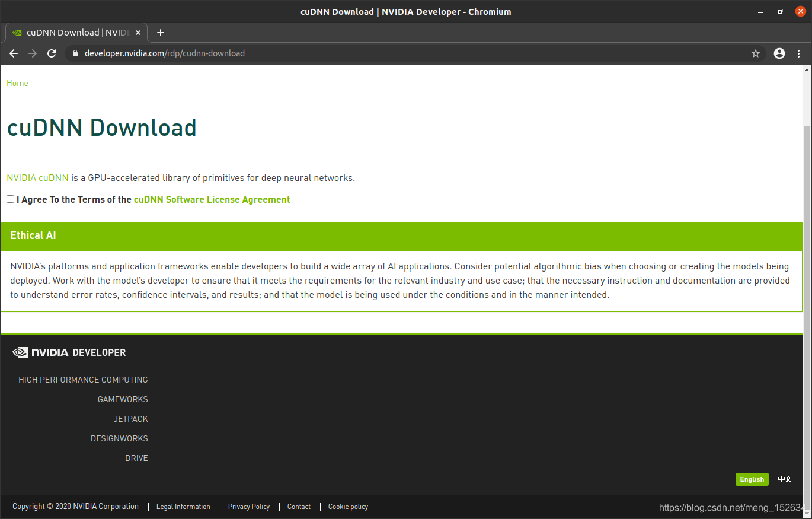Open the GameWorks footer link

pos(123,399)
